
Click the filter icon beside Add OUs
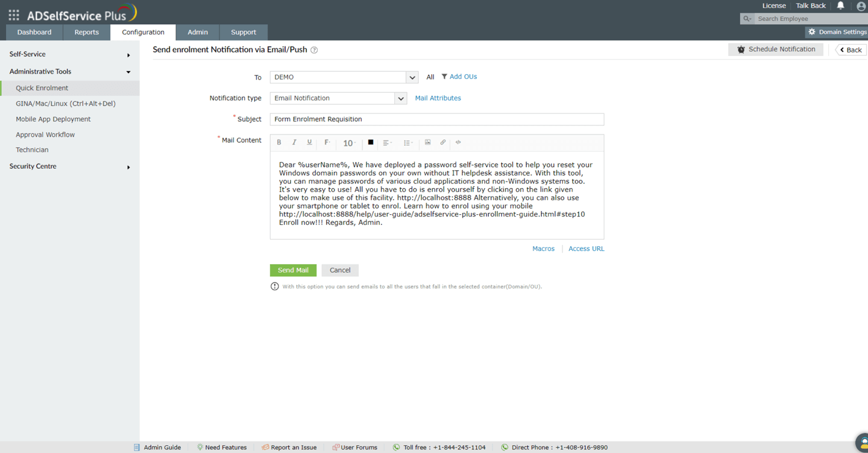tap(444, 77)
